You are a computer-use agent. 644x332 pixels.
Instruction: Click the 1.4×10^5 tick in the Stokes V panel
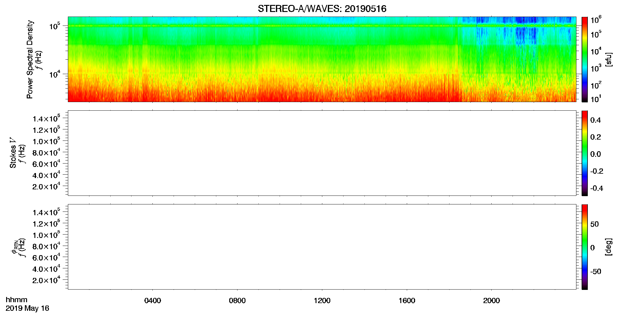46,118
